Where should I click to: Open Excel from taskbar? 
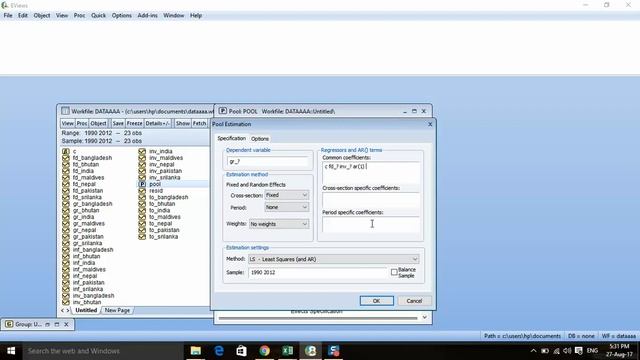point(287,351)
